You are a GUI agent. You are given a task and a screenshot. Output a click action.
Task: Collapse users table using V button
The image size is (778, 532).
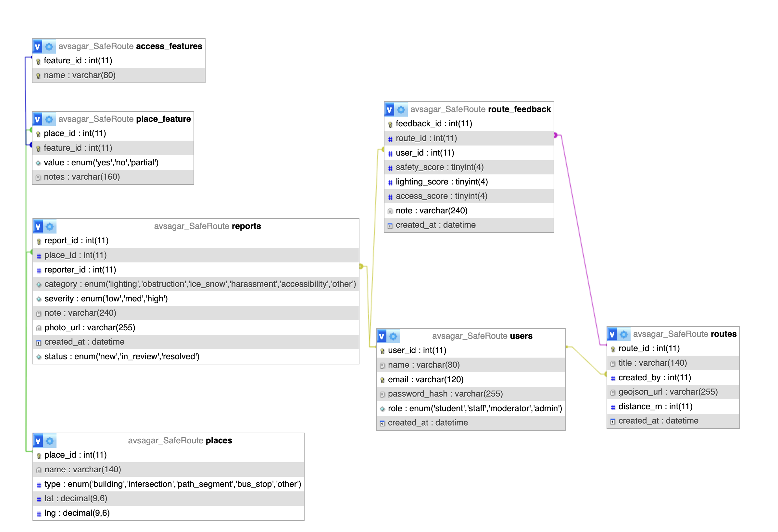pos(382,336)
